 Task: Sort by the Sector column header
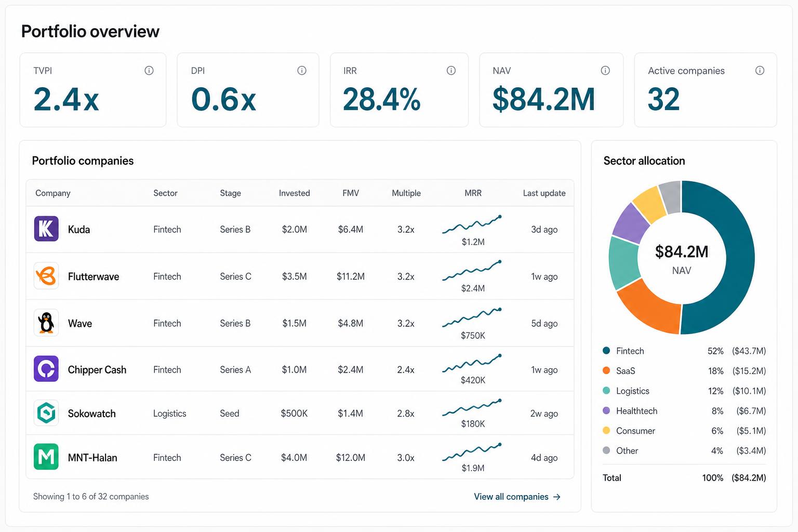coord(165,193)
